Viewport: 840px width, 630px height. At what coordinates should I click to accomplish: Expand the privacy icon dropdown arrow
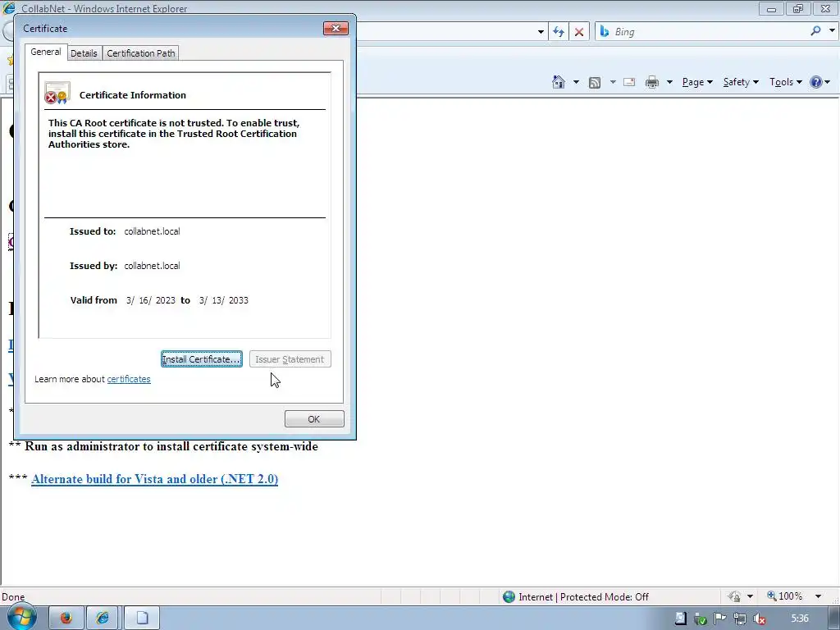click(x=750, y=596)
